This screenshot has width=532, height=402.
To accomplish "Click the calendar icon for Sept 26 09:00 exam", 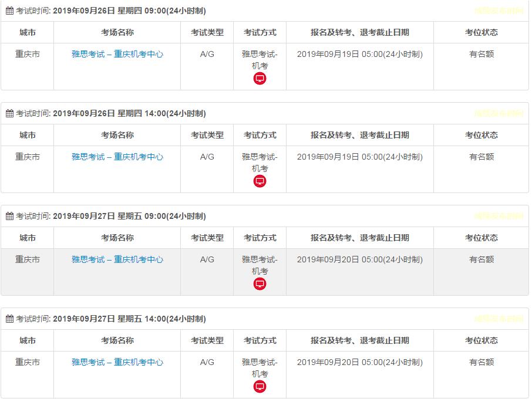I will (x=9, y=11).
